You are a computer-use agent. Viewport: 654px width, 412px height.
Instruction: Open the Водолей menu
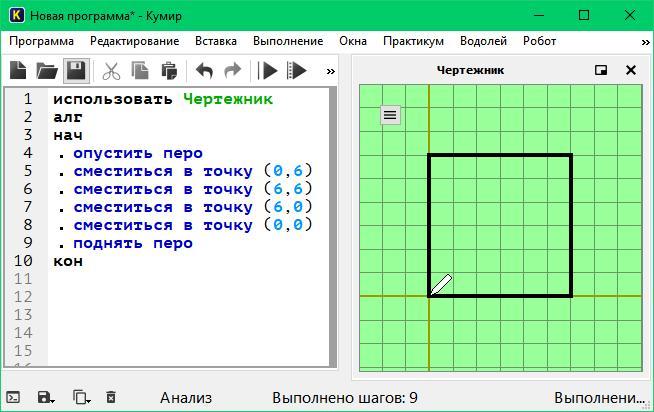pos(483,41)
